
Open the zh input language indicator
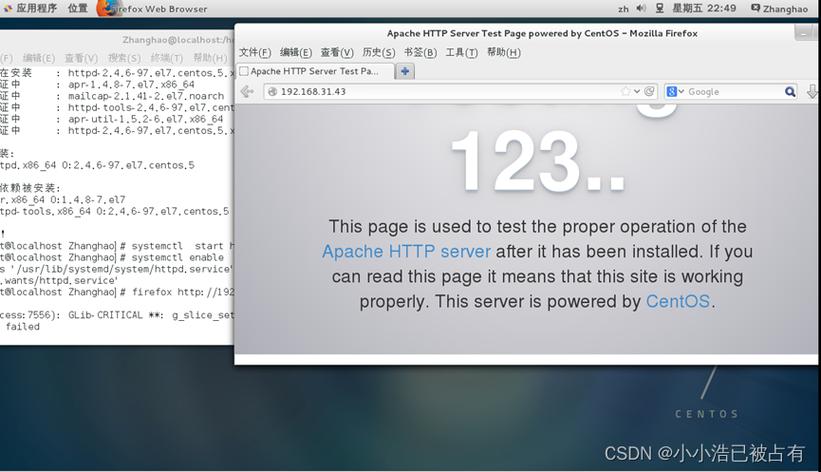pyautogui.click(x=623, y=9)
